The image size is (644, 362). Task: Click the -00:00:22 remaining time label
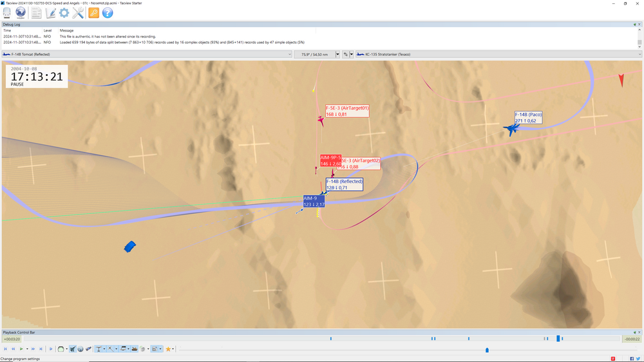coord(632,339)
